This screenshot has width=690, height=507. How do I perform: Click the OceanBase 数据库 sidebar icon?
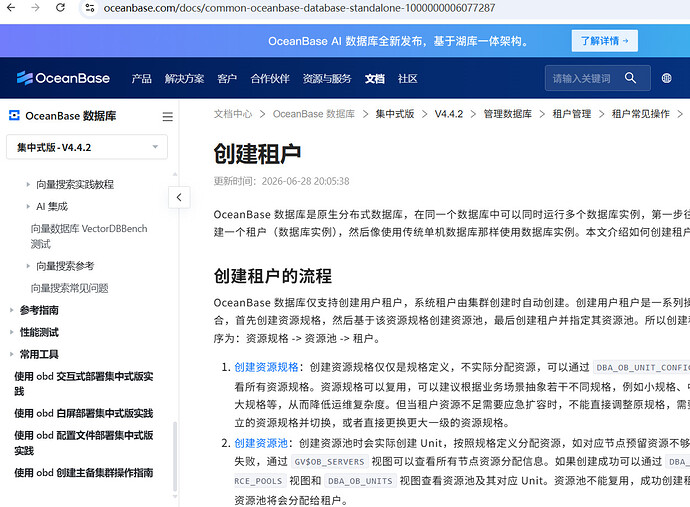pyautogui.click(x=14, y=115)
